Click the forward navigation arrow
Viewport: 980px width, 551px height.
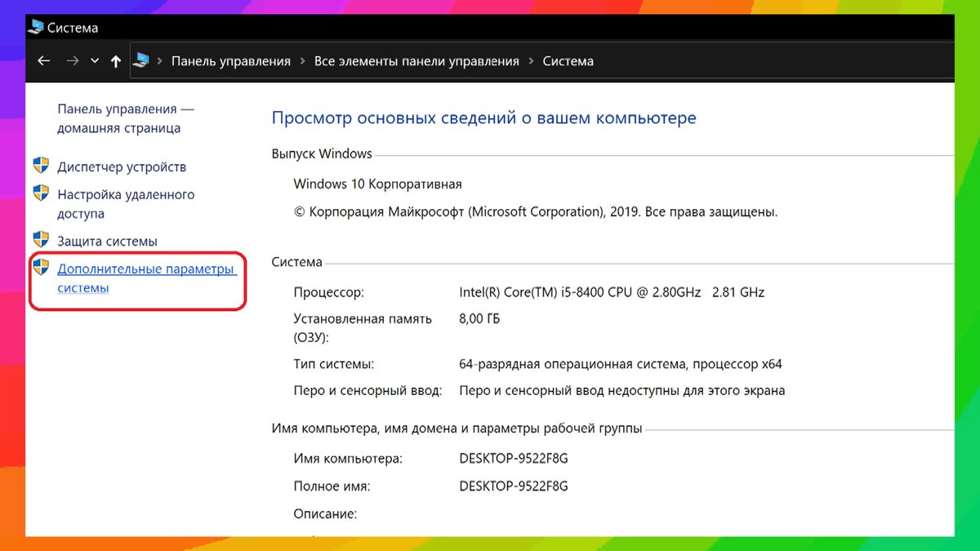pos(73,61)
